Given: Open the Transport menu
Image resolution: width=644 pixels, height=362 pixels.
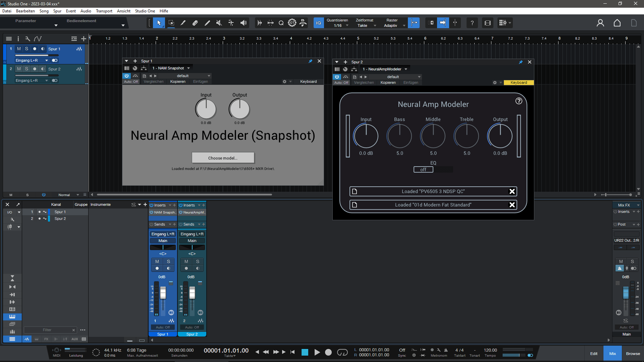Looking at the screenshot, I should pyautogui.click(x=104, y=11).
